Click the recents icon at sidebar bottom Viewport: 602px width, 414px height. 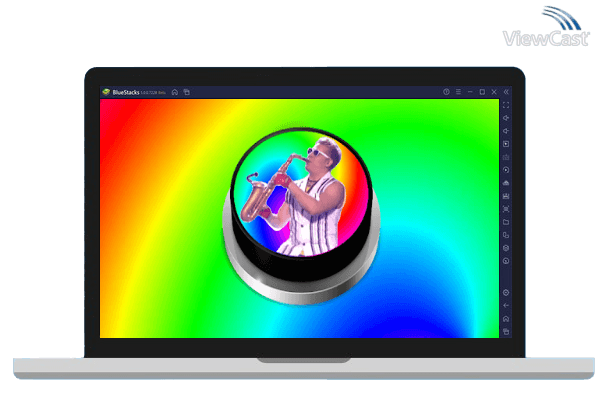506,332
